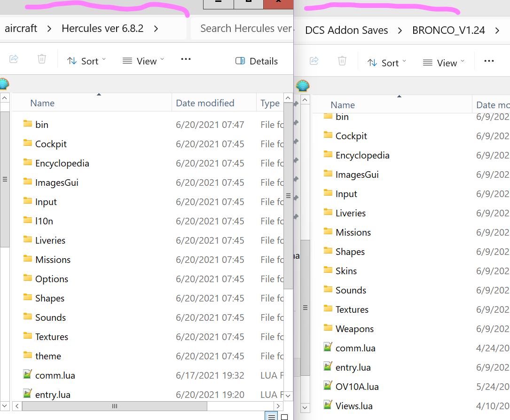Expand chevron after 'DCS Addon Saves'

[400, 31]
